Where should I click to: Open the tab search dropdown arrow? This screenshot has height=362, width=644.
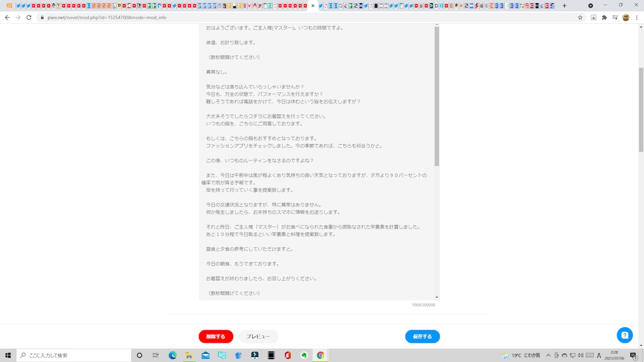[x=591, y=6]
